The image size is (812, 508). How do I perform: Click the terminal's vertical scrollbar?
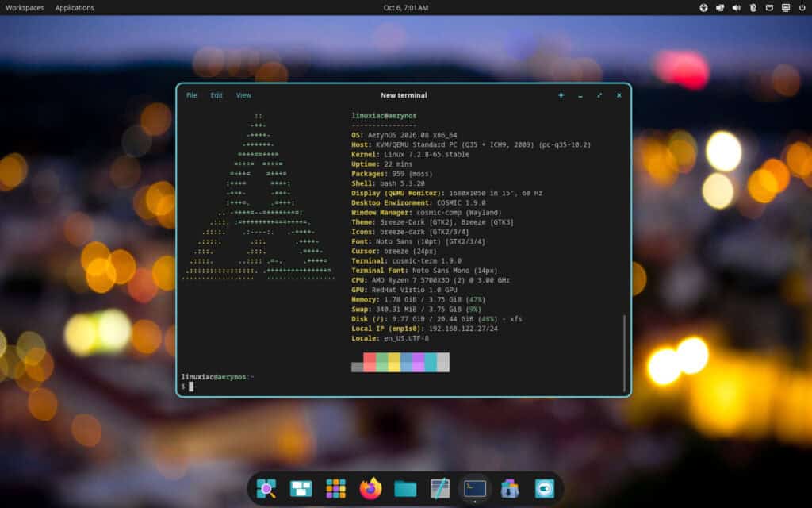click(624, 352)
